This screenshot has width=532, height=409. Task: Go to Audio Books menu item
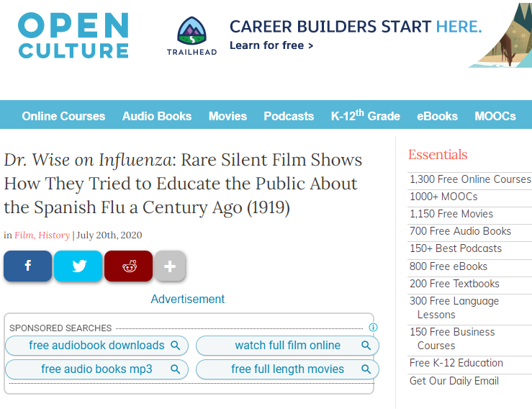[x=157, y=116]
